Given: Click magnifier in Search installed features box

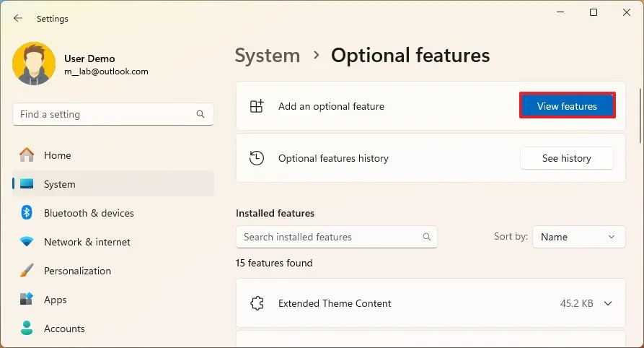Looking at the screenshot, I should pos(427,237).
